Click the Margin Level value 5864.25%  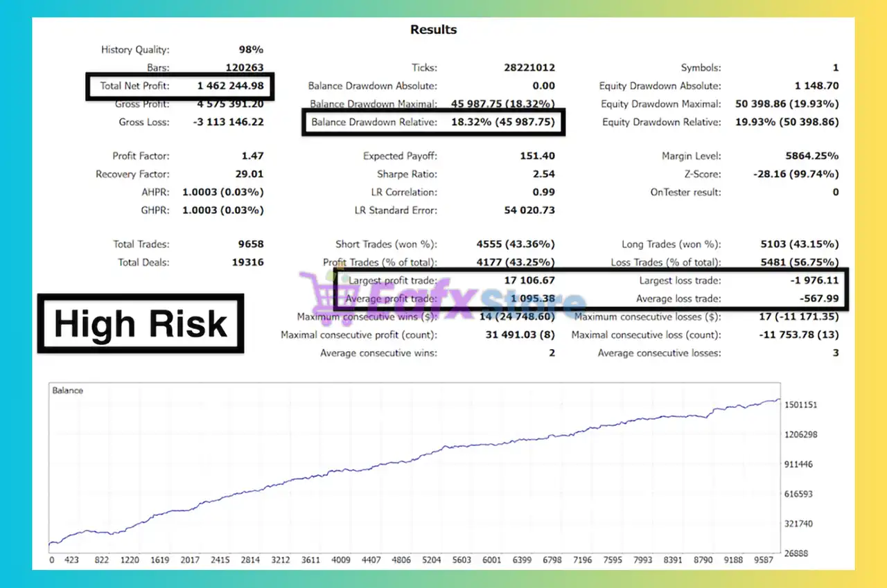(x=812, y=157)
